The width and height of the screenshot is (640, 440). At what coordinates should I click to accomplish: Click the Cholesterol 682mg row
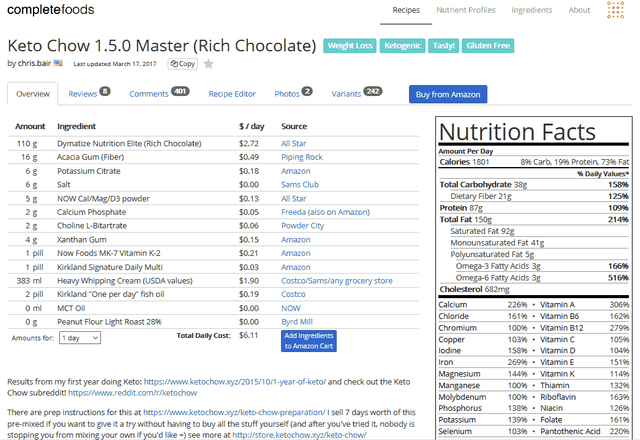click(534, 289)
